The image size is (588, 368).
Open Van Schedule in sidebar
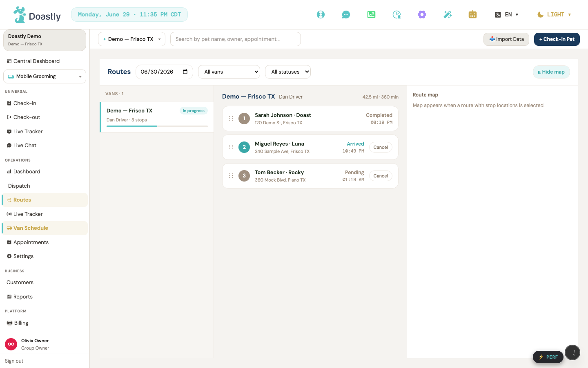click(45, 228)
